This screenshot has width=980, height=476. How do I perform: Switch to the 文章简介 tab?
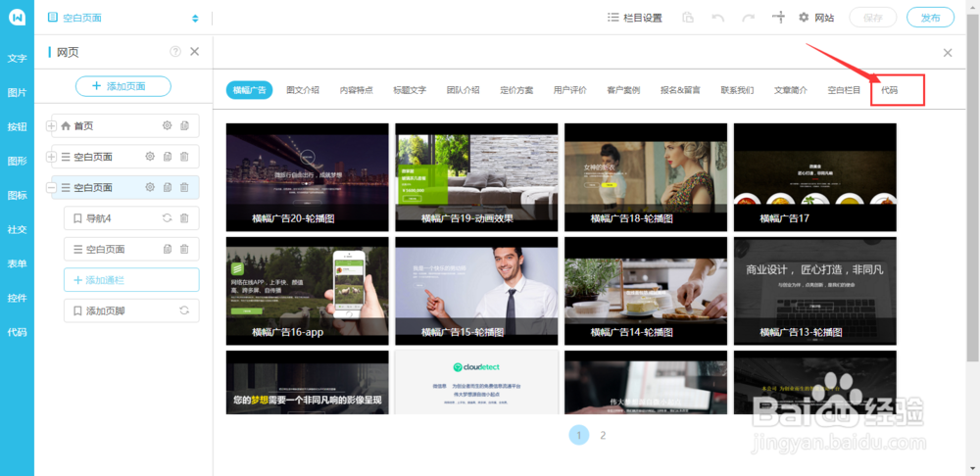point(791,90)
